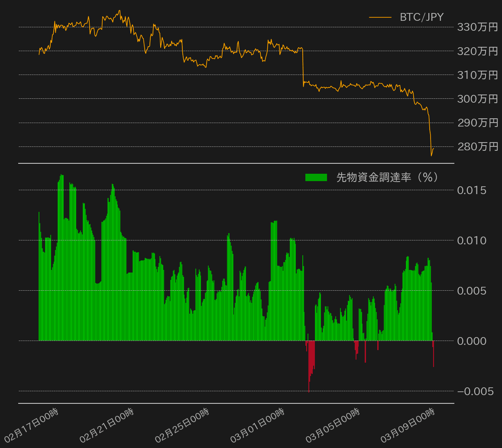Select the 先物資金調達率（%） legend text
This screenshot has width=502, height=448.
tap(387, 177)
